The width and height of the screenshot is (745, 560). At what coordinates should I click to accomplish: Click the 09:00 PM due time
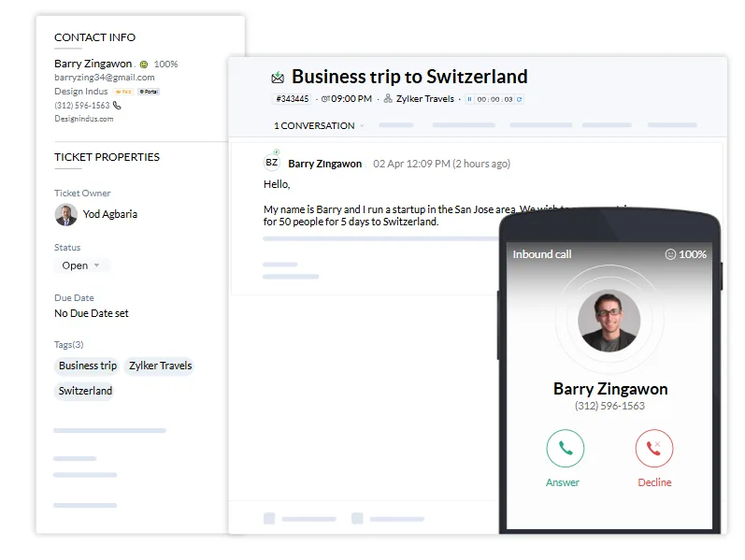(x=351, y=99)
